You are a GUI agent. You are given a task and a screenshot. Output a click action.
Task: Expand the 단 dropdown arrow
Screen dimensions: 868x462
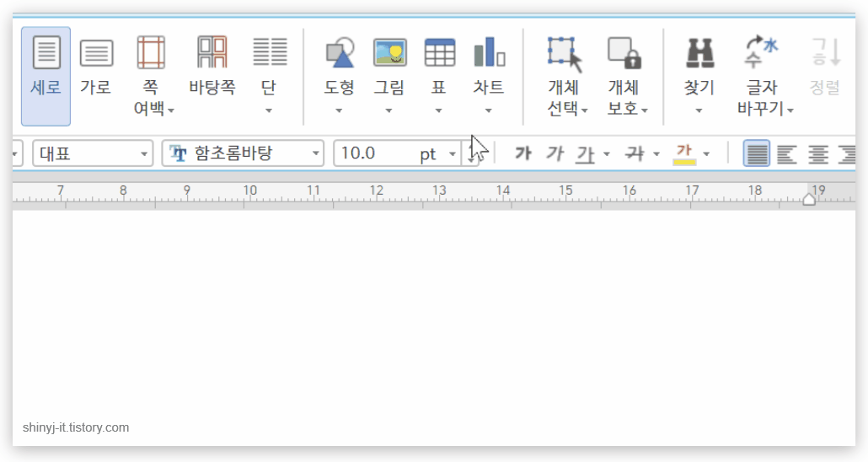point(269,110)
